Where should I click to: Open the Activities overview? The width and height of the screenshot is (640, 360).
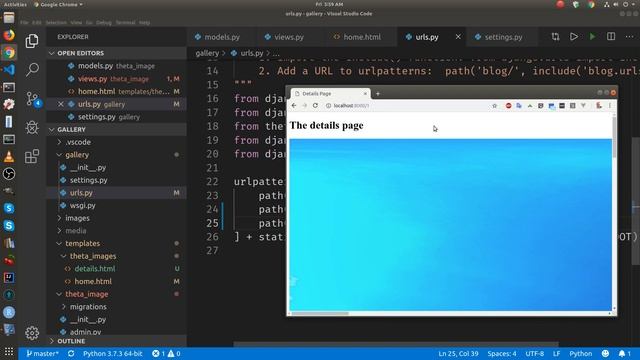(15, 4)
